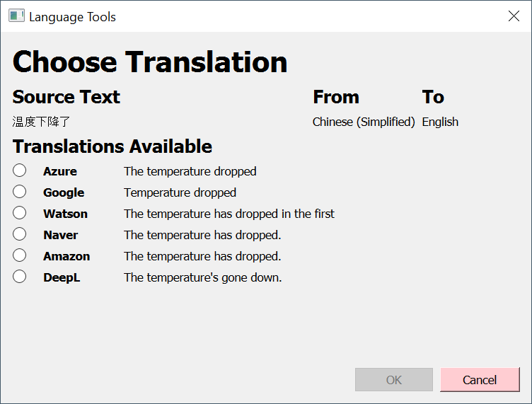Click "The temperature's gone down." text

coord(202,277)
